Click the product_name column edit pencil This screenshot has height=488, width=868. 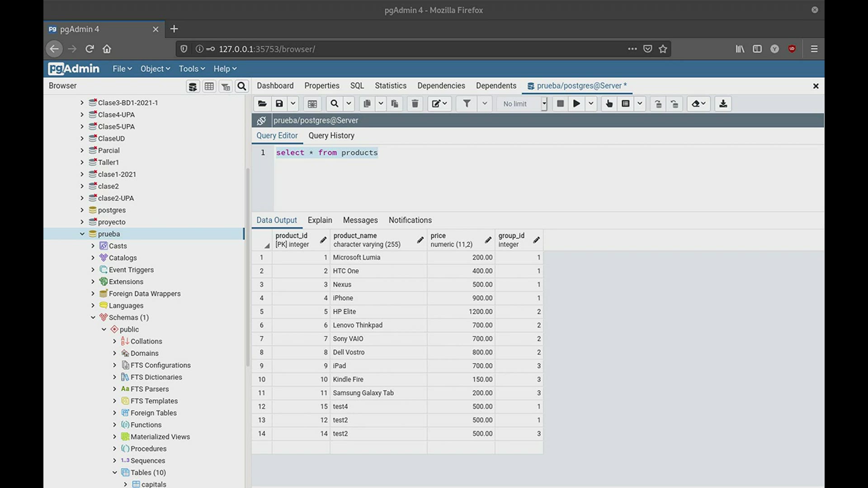420,240
